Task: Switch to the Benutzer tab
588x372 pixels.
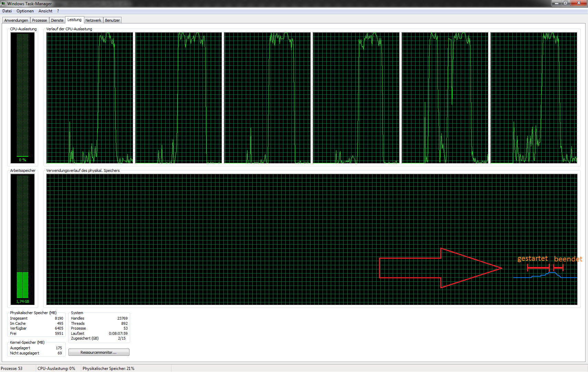Action: (x=112, y=20)
